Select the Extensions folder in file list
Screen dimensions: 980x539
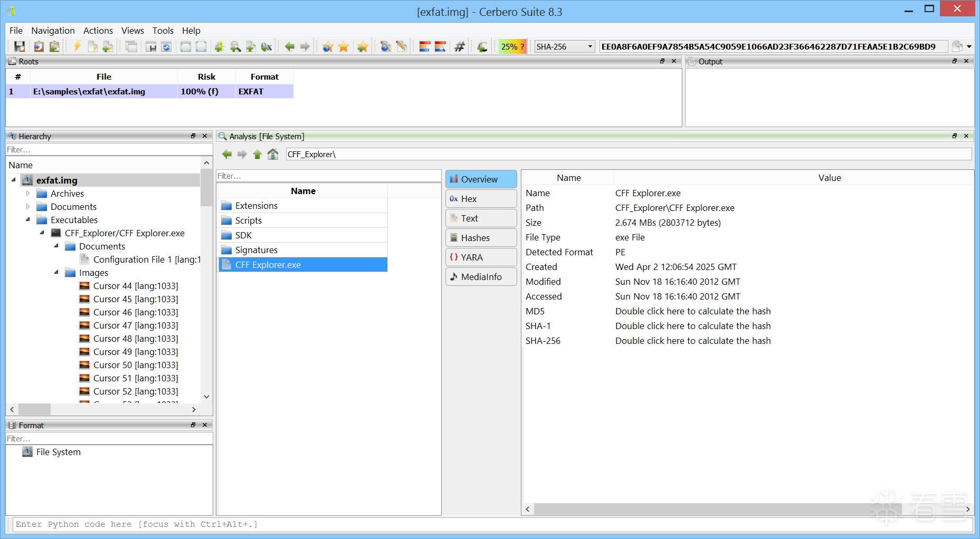pos(303,206)
